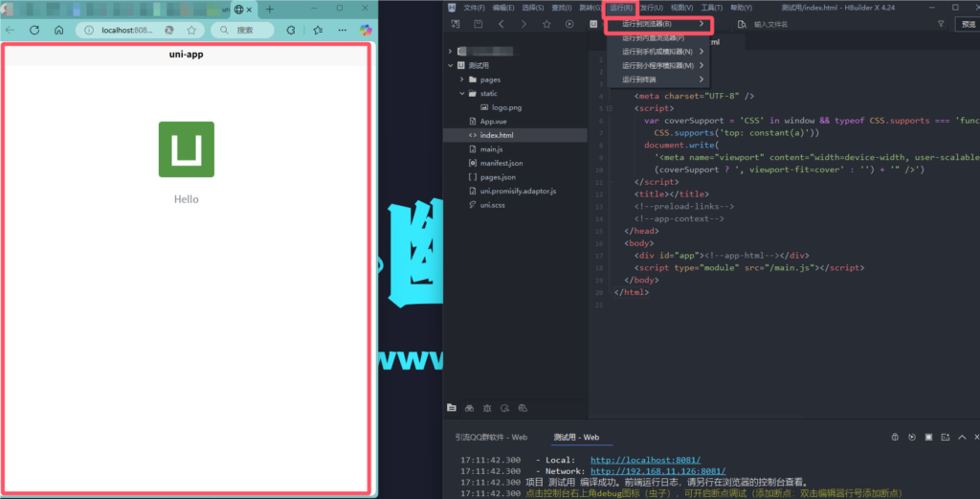The image size is (980, 499).
Task: Click the filter funnel icon
Action: coord(941,24)
